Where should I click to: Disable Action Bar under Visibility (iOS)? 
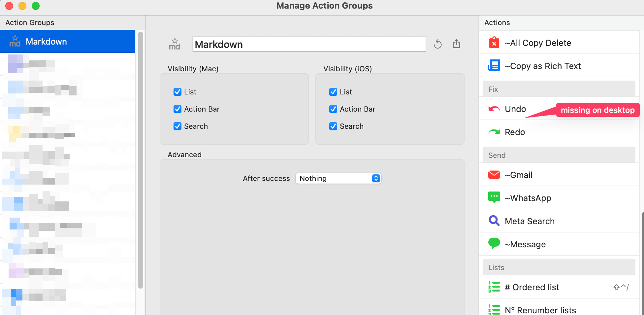(333, 109)
